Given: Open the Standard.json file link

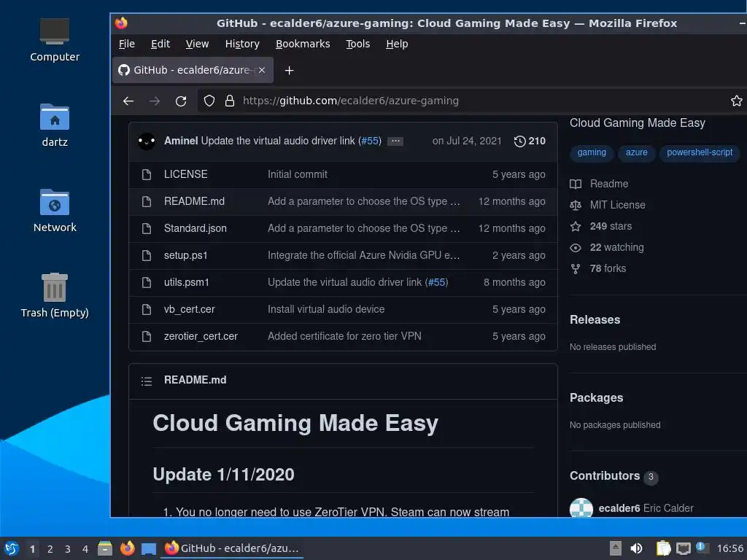Looking at the screenshot, I should point(196,228).
